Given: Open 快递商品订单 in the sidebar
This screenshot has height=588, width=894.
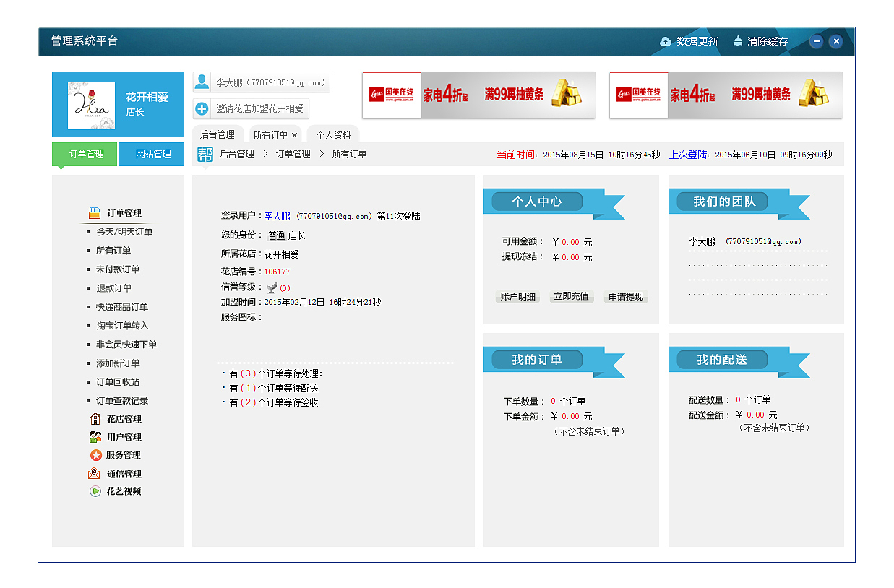Looking at the screenshot, I should [122, 307].
